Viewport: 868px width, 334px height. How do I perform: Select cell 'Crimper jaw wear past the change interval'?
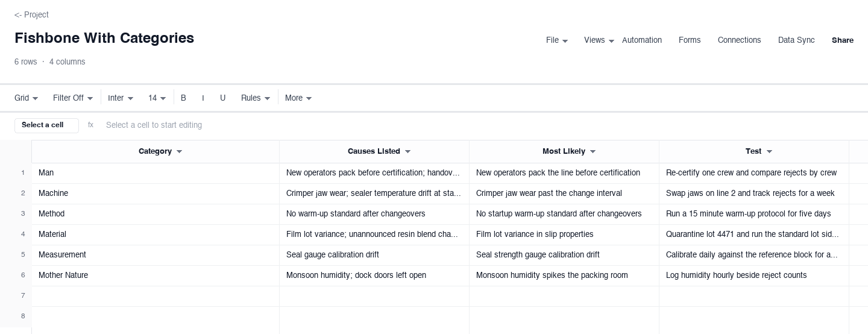[x=564, y=194]
